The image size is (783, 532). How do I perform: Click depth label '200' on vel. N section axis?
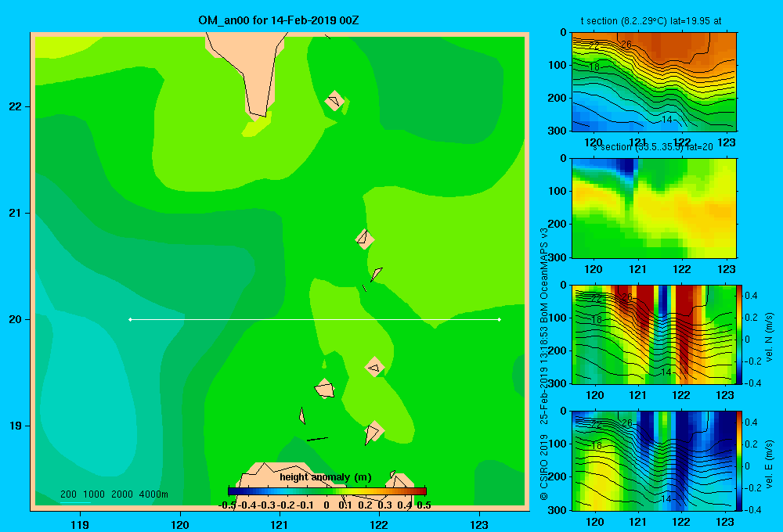click(557, 350)
